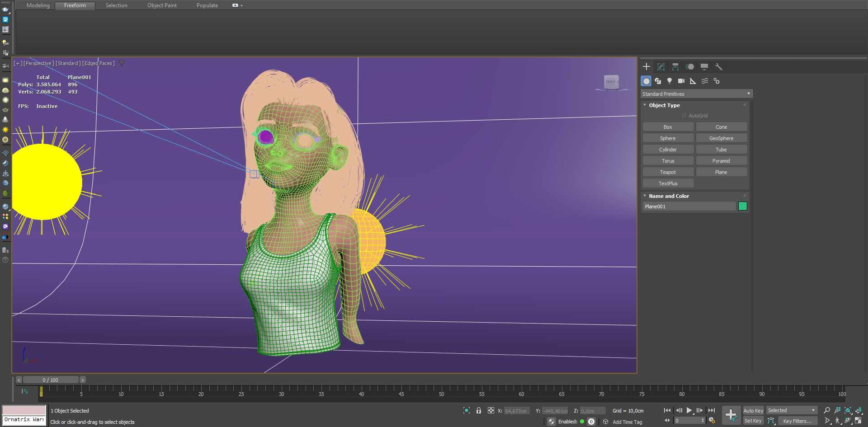Select the Helpers category icon

click(693, 81)
